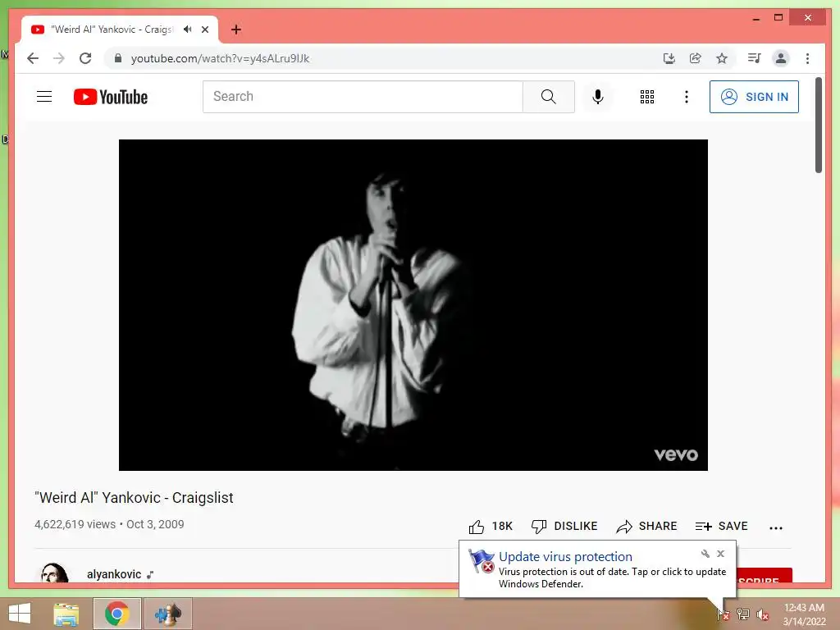View site information via the padlock icon
The image size is (840, 630).
point(118,58)
